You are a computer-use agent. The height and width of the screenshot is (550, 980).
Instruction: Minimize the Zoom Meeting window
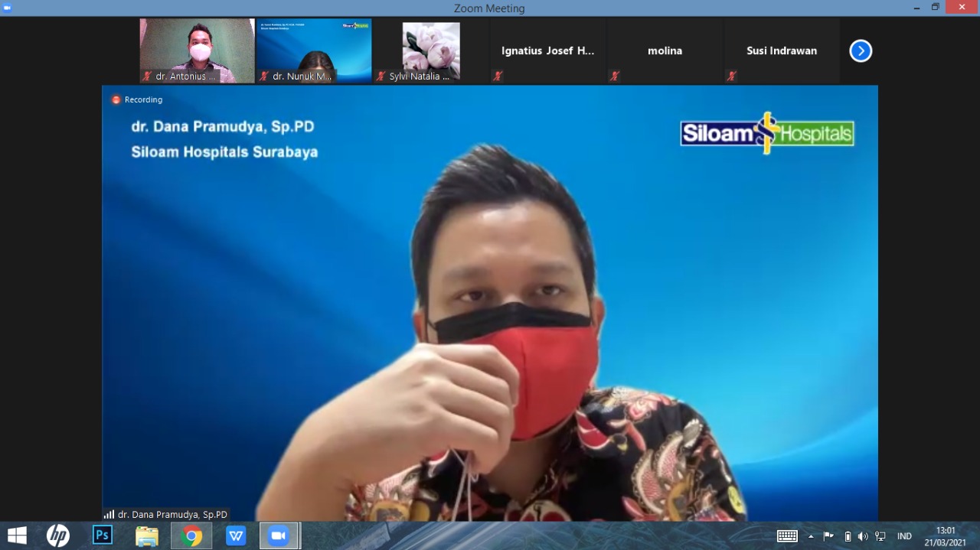click(x=916, y=8)
